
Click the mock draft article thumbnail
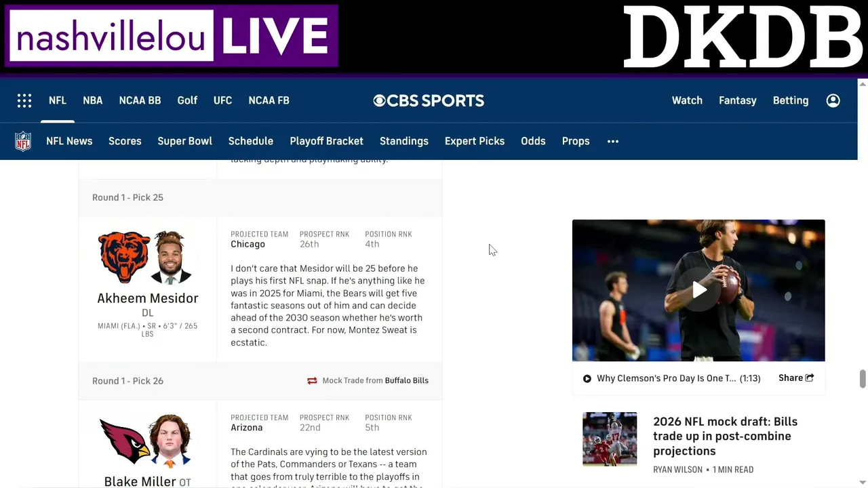[610, 439]
